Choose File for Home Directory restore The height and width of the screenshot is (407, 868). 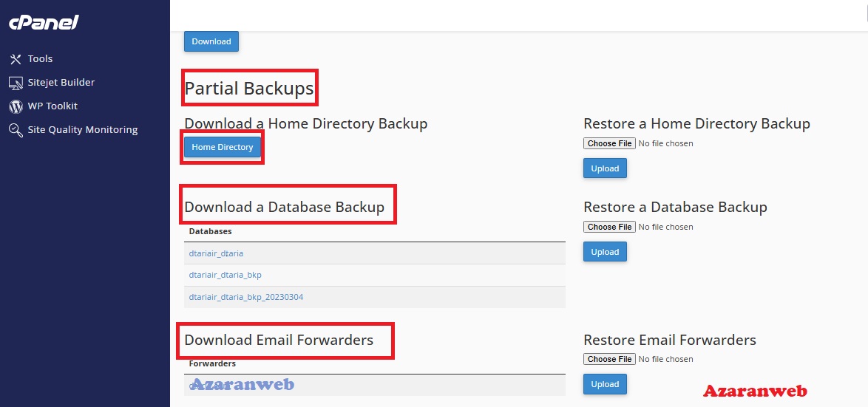pos(609,143)
